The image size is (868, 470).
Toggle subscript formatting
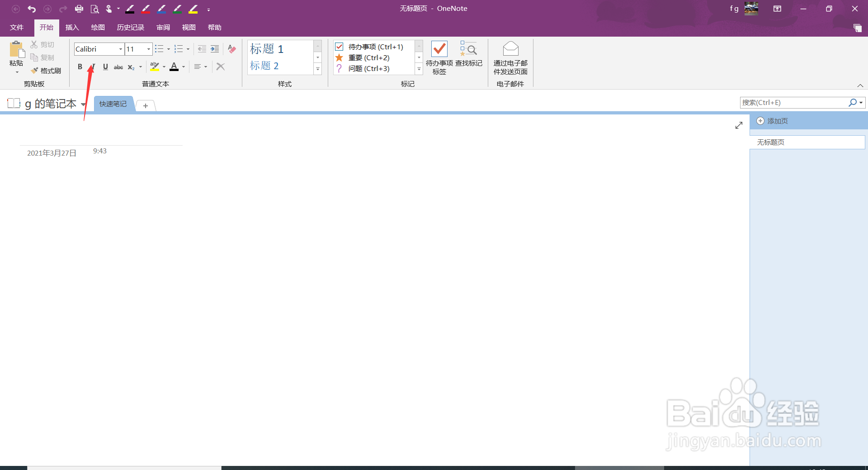point(131,67)
